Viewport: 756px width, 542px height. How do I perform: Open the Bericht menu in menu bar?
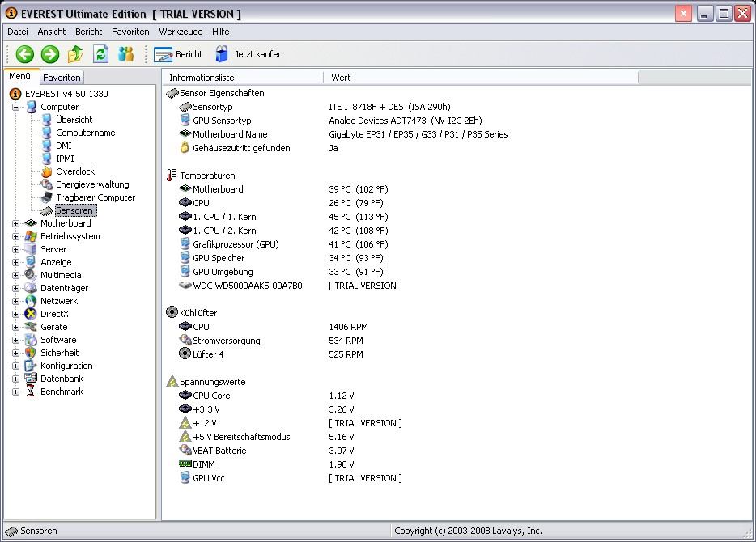(89, 32)
